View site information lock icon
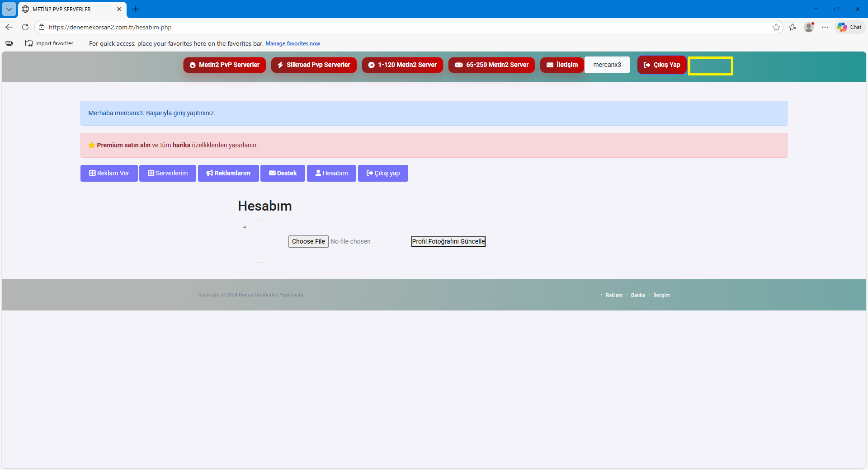Image resolution: width=868 pixels, height=470 pixels. click(42, 27)
